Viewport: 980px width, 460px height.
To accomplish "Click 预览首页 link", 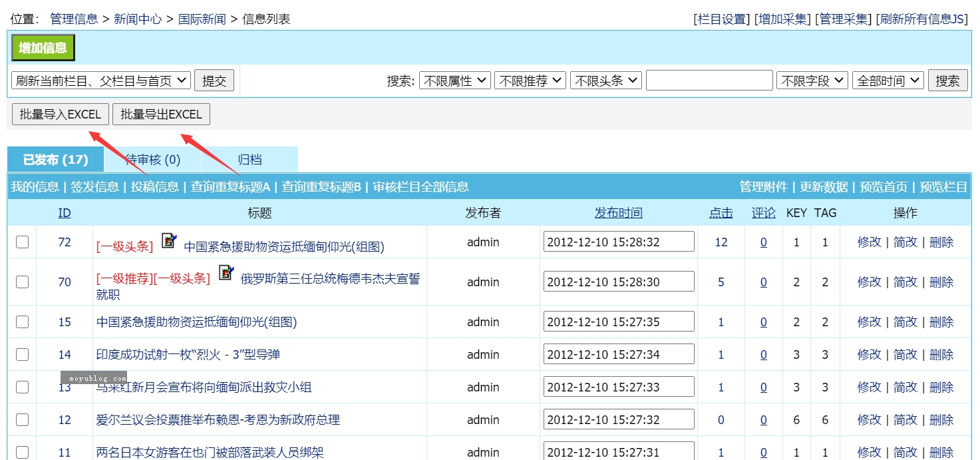I will pos(884,187).
